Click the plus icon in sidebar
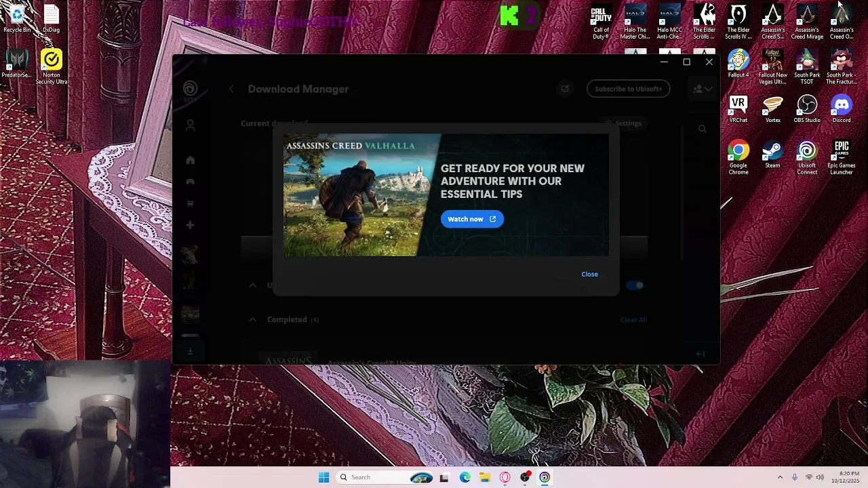The image size is (868, 488). tap(191, 225)
